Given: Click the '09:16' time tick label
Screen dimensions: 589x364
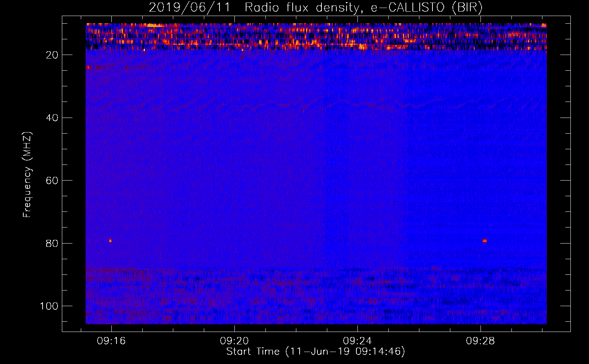Looking at the screenshot, I should point(111,341).
